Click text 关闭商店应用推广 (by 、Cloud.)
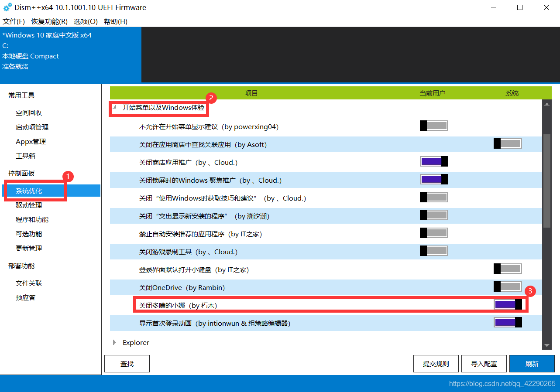The image size is (560, 392). click(x=188, y=162)
